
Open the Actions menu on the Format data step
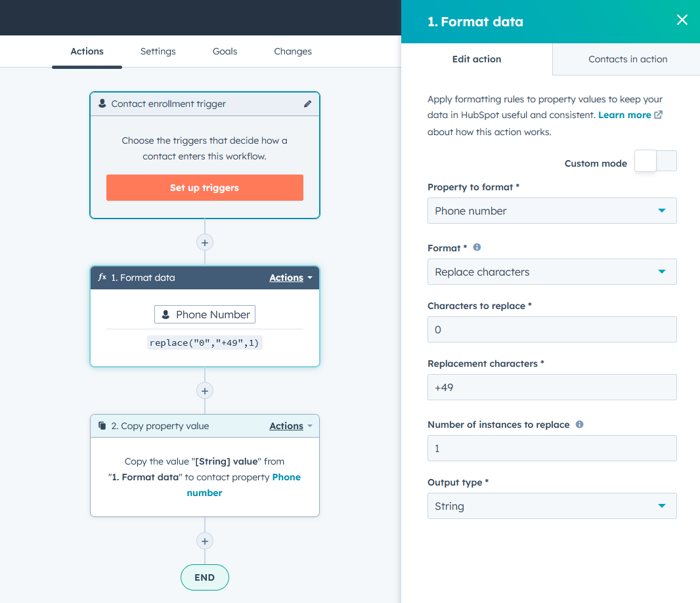pyautogui.click(x=287, y=278)
